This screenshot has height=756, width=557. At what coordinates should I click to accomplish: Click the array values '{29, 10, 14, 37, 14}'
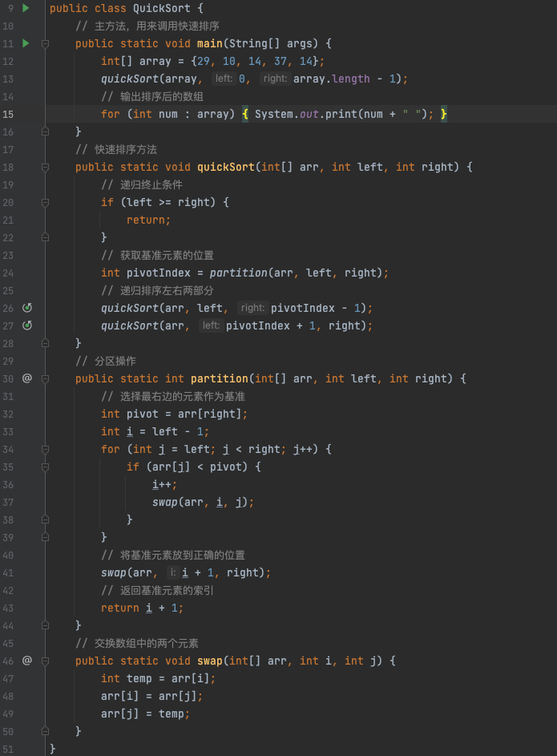tap(254, 61)
